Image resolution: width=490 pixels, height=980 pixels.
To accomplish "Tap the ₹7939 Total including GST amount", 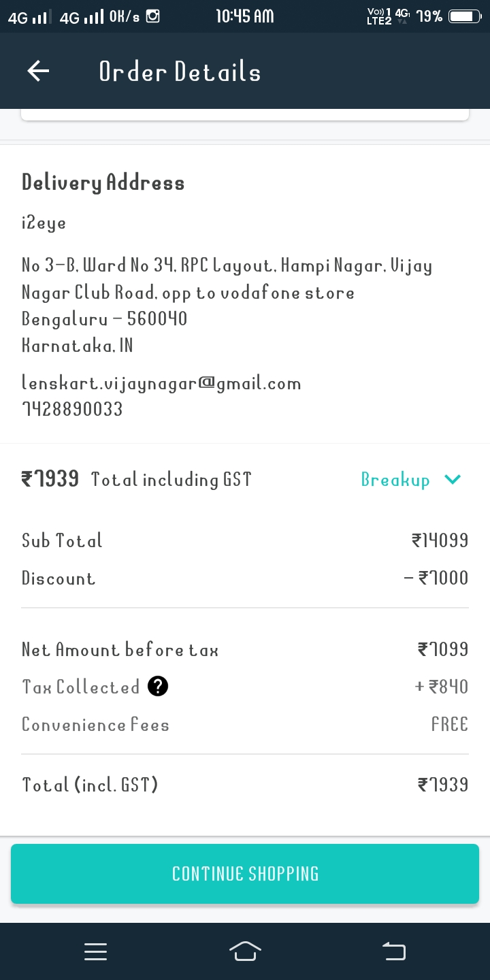I will pyautogui.click(x=50, y=479).
